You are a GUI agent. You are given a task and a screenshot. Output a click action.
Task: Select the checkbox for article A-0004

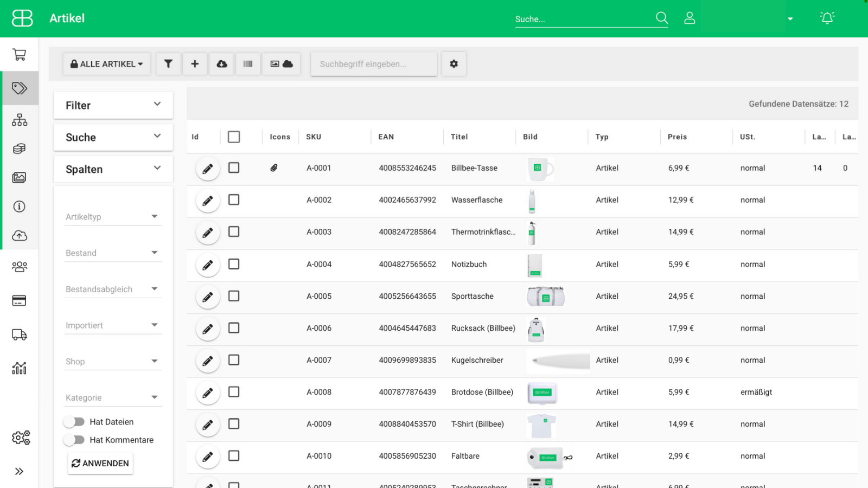pyautogui.click(x=234, y=264)
